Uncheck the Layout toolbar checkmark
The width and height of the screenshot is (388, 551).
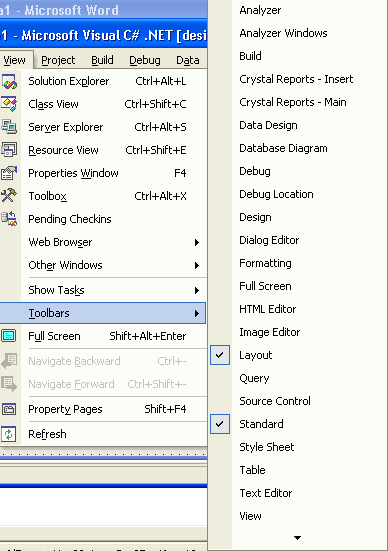[220, 355]
